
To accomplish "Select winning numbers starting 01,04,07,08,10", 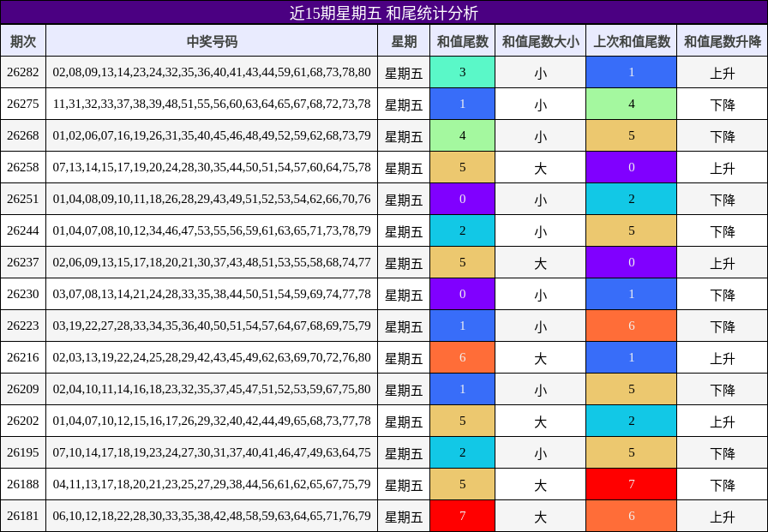I will [x=212, y=230].
